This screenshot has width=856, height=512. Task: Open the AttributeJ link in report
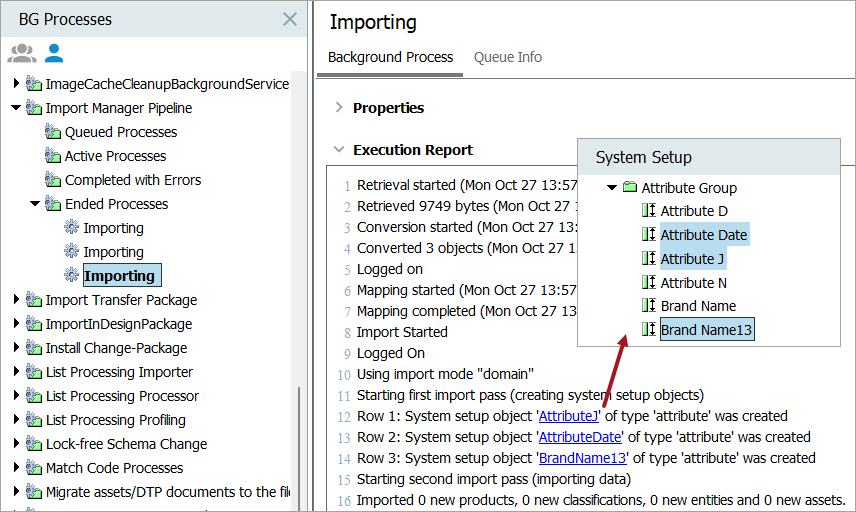coord(568,416)
